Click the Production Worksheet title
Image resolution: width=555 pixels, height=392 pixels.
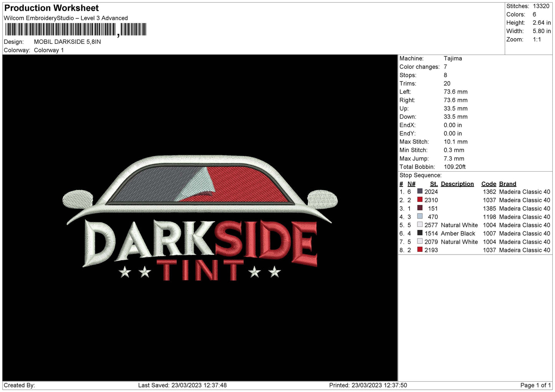[x=51, y=8]
